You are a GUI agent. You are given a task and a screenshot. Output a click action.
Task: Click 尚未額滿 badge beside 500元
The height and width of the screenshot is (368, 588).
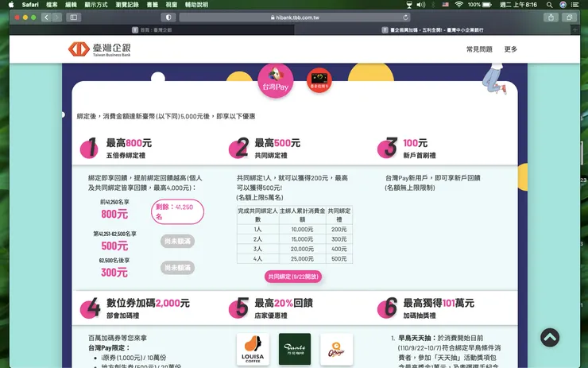click(x=177, y=241)
